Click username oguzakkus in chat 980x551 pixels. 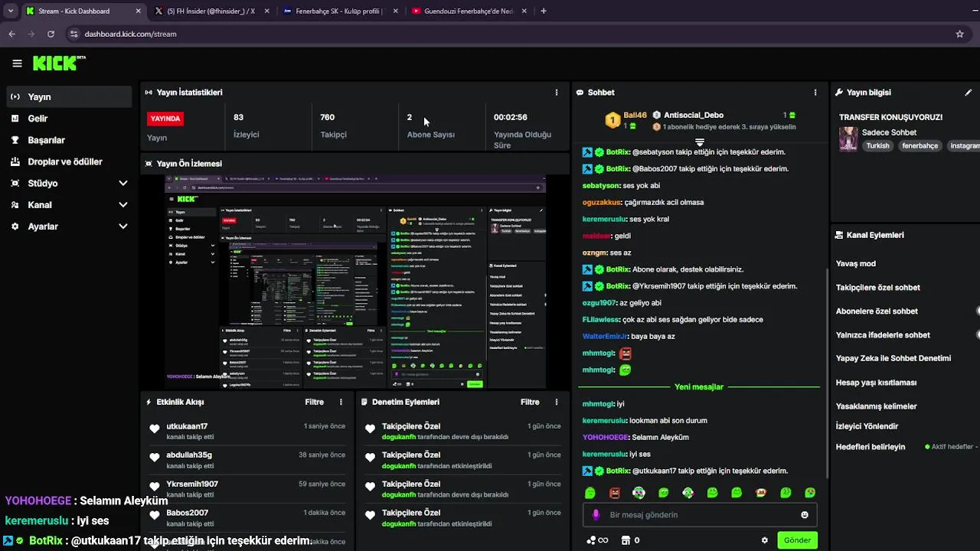tap(602, 202)
